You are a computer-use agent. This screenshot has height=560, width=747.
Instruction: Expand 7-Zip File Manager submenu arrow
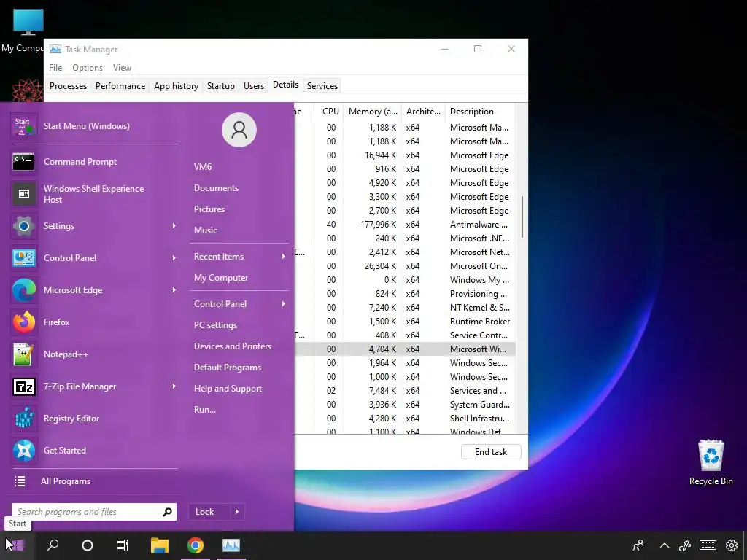[x=174, y=386]
